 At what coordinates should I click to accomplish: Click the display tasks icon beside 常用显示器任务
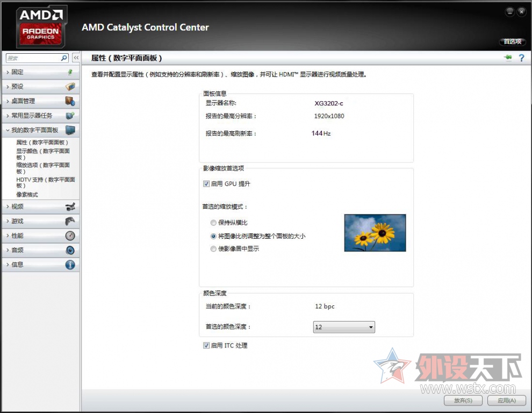tap(70, 116)
